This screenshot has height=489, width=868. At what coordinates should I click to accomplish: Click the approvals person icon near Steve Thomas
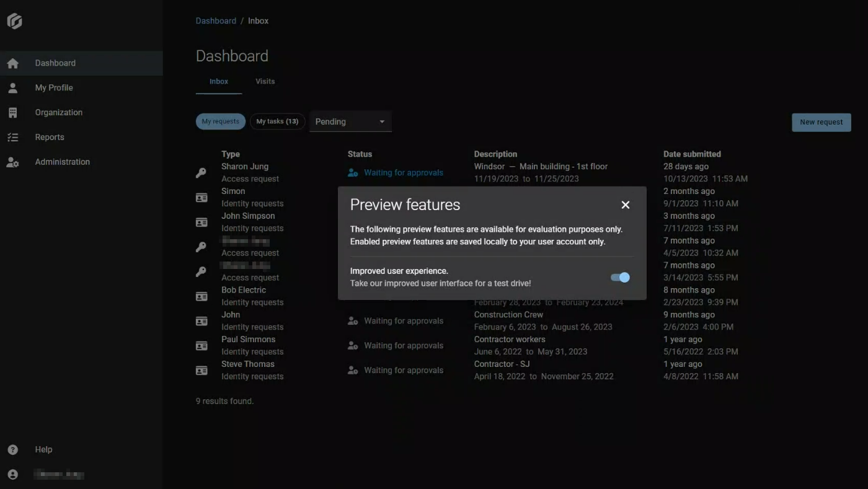point(353,370)
